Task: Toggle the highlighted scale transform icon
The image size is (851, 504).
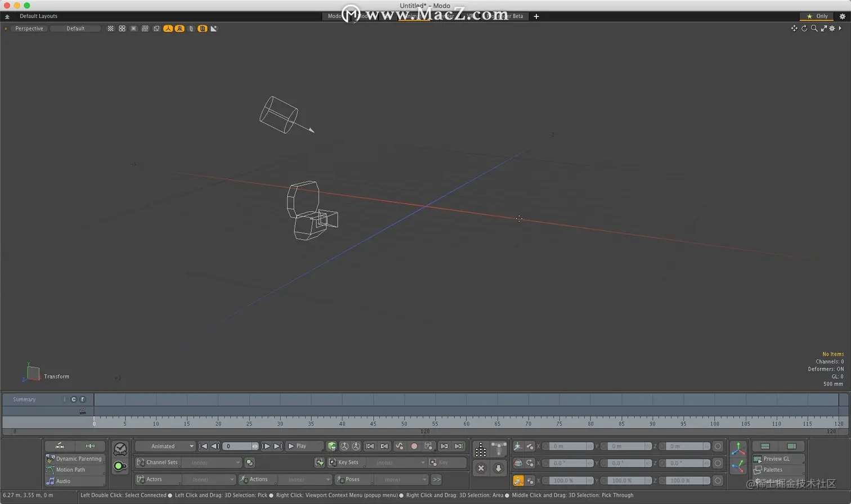Action: [518, 480]
